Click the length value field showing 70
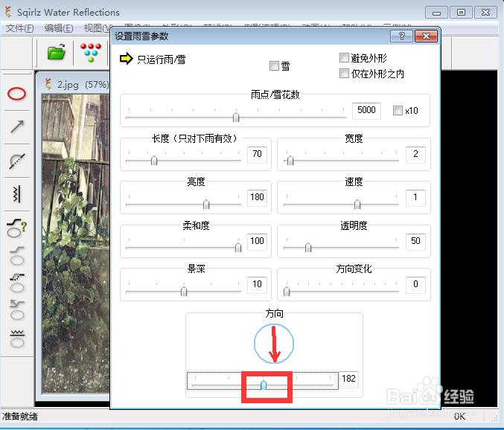 (x=257, y=155)
